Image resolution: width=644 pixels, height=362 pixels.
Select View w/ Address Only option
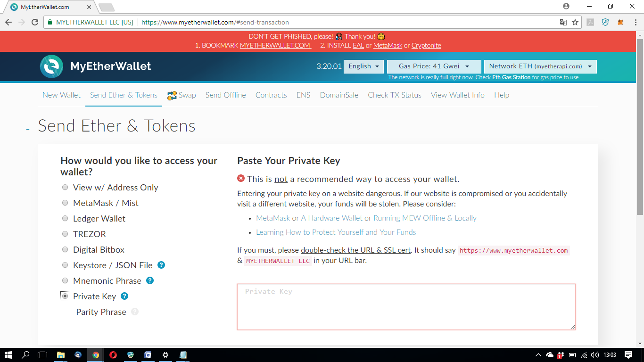coord(65,187)
